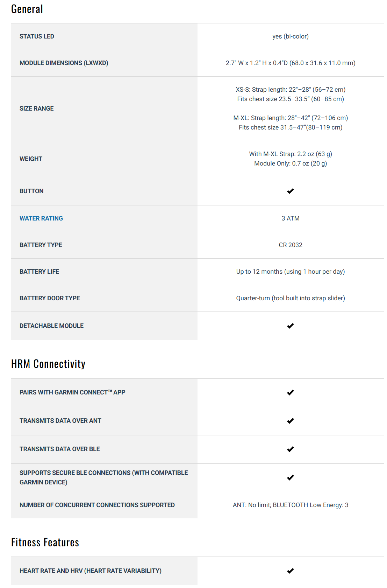This screenshot has height=588, width=387.
Task: Click the CR 2032 battery type value
Action: tap(291, 245)
